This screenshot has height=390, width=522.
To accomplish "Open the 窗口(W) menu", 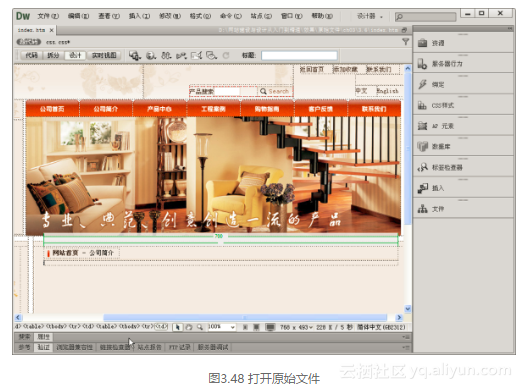I will tap(292, 16).
